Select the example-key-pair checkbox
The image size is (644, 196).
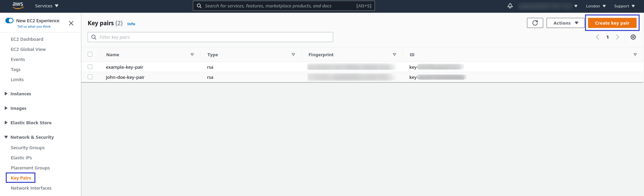click(x=90, y=67)
